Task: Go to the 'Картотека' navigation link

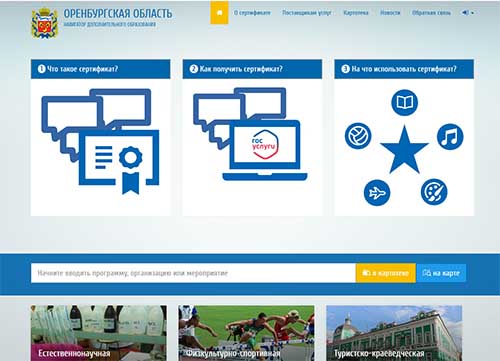Action: [356, 13]
